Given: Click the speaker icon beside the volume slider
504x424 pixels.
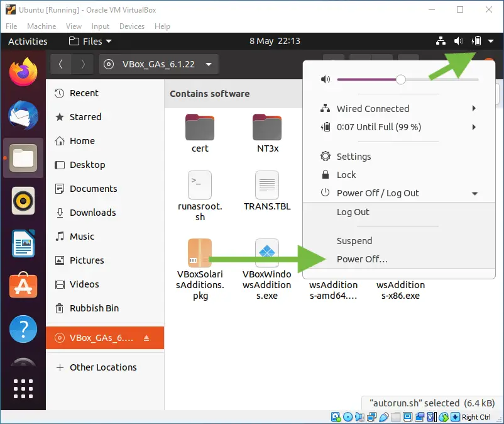Looking at the screenshot, I should click(x=326, y=79).
